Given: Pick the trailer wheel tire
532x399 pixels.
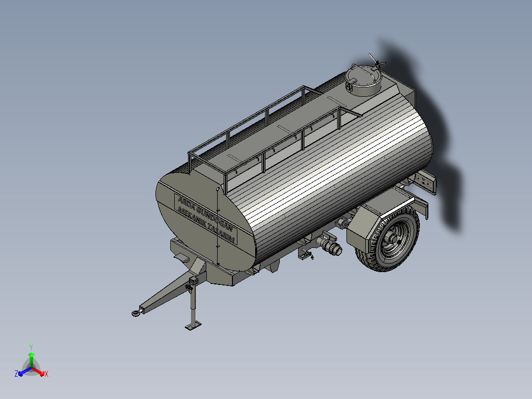Looking at the screenshot, I should tap(388, 239).
